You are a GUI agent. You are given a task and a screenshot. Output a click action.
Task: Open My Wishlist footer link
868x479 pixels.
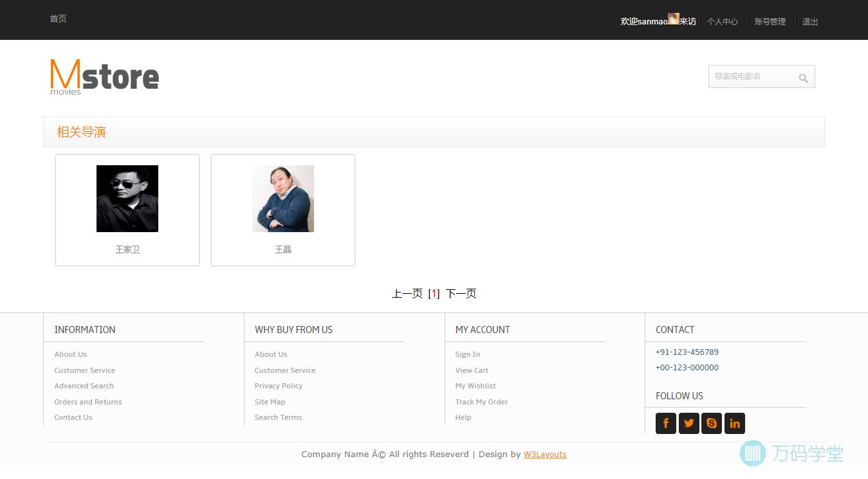tap(476, 386)
